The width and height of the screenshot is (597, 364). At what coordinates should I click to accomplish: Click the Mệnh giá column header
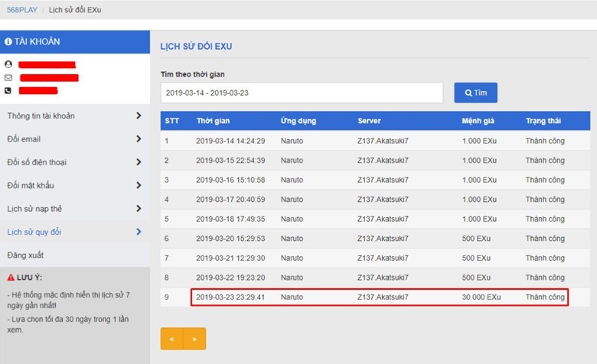point(478,121)
